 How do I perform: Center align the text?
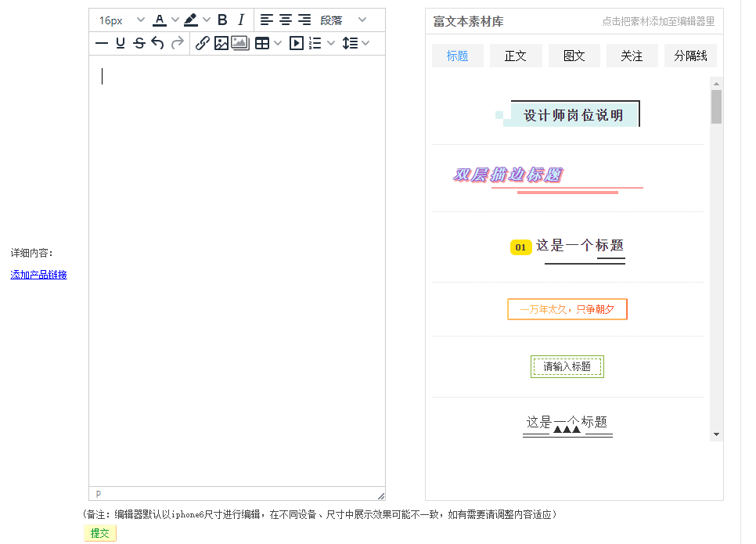pyautogui.click(x=286, y=20)
